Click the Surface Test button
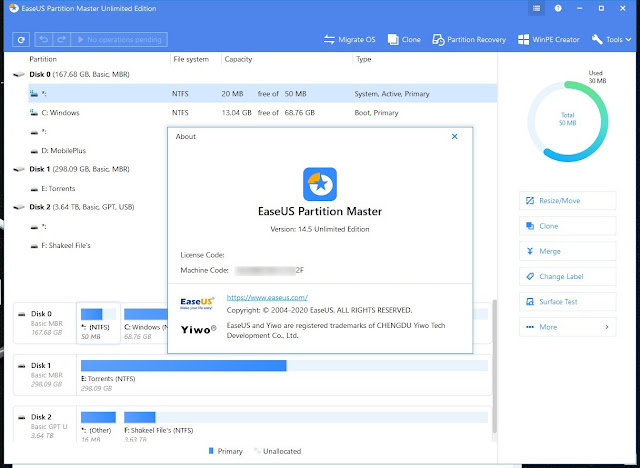640x468 pixels. click(565, 301)
